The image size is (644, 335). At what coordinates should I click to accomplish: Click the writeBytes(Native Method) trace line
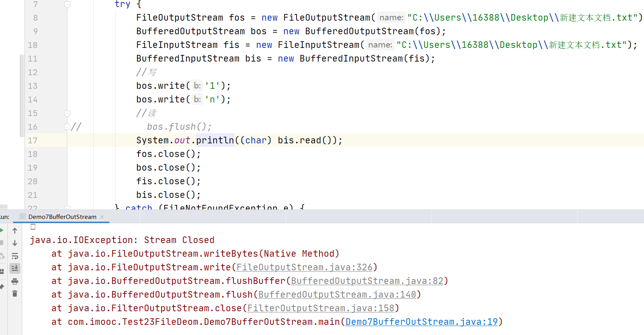pos(195,254)
